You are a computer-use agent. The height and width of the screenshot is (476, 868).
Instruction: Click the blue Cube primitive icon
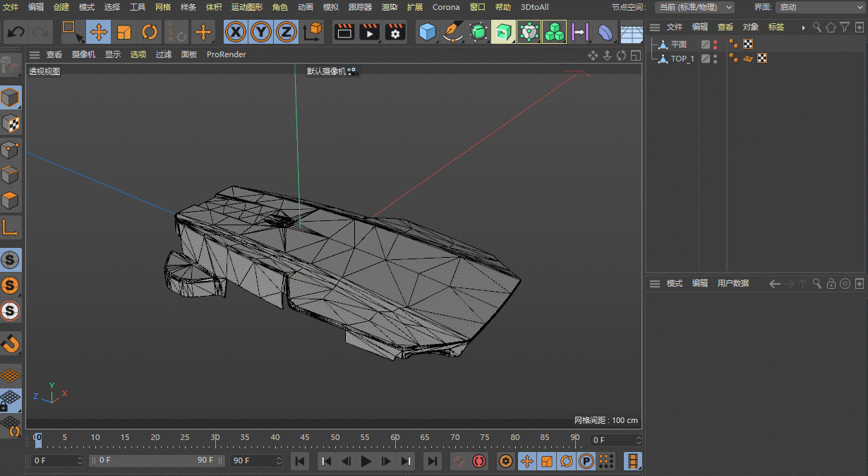point(427,32)
